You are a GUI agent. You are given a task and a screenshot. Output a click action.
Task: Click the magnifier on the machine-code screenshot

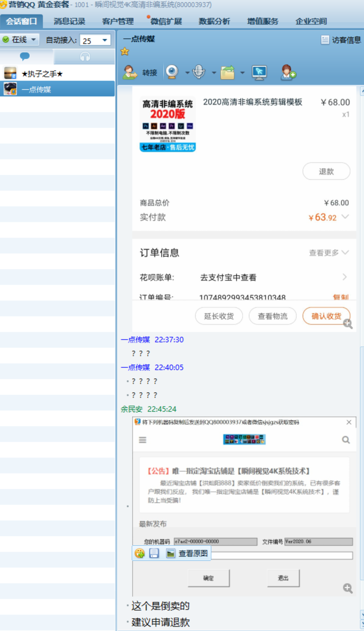348,588
